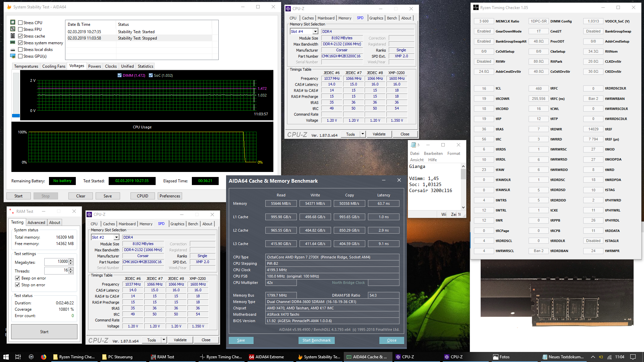Open Firefox from the taskbar
The image size is (644, 362).
pos(44,357)
